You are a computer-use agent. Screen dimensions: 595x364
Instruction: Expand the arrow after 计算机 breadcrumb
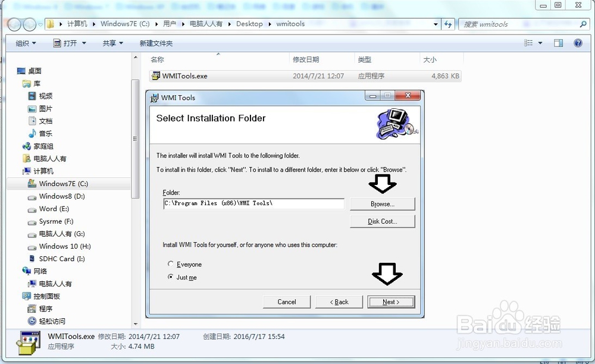pos(94,24)
